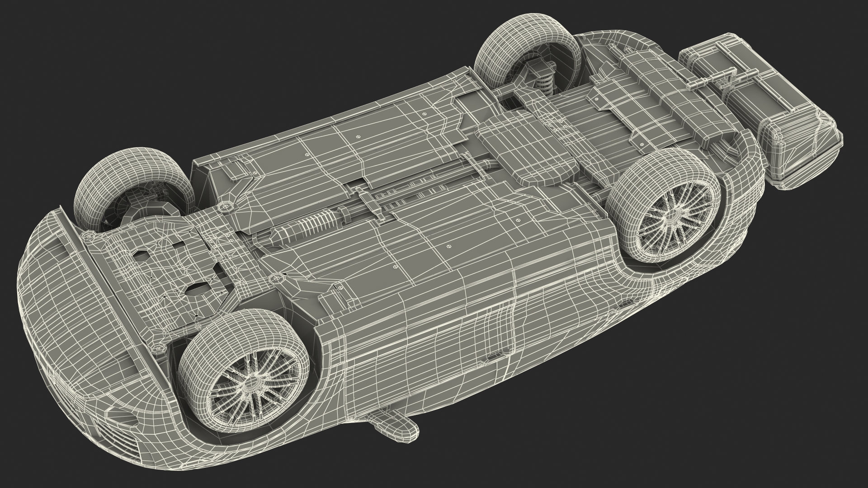
Task: Click the bolt on the central floor panel
Action: click(x=448, y=246)
